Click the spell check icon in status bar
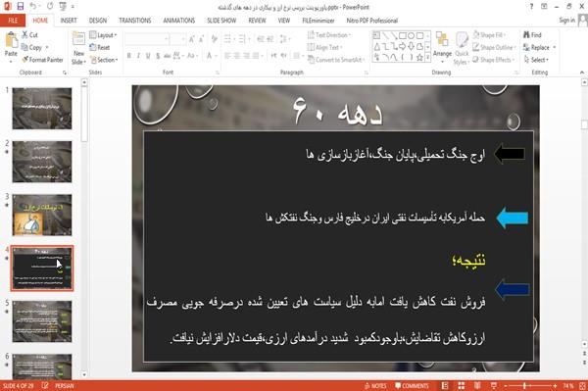 click(x=45, y=386)
